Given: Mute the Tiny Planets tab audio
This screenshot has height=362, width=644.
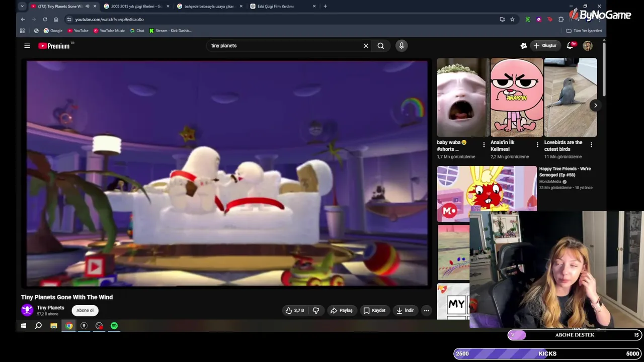Looking at the screenshot, I should coord(87,6).
